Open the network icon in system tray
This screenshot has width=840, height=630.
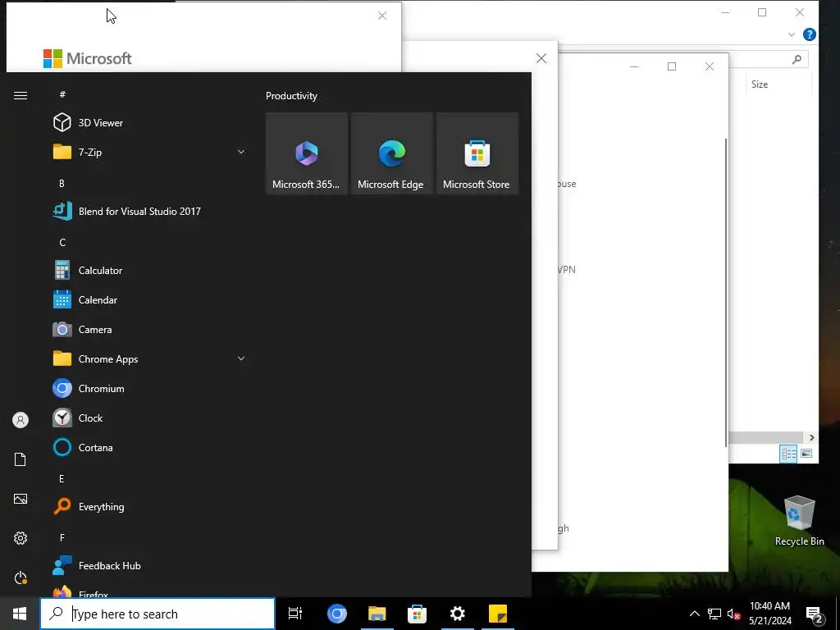[714, 614]
